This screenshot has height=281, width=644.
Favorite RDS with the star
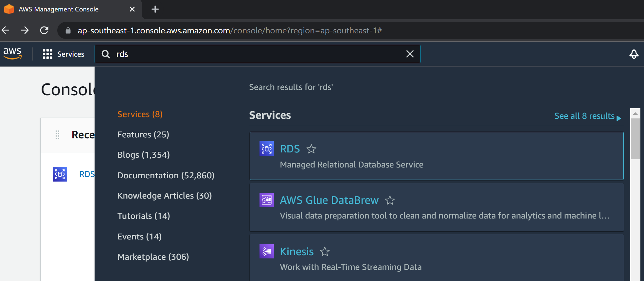pyautogui.click(x=311, y=149)
